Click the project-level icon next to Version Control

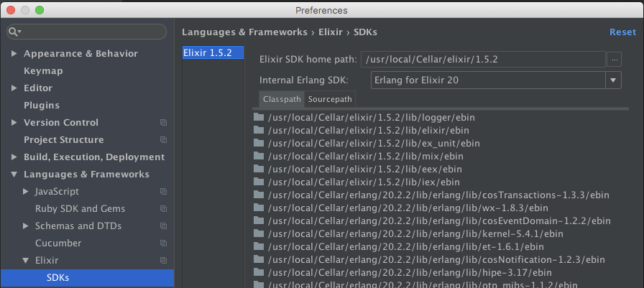pyautogui.click(x=163, y=123)
